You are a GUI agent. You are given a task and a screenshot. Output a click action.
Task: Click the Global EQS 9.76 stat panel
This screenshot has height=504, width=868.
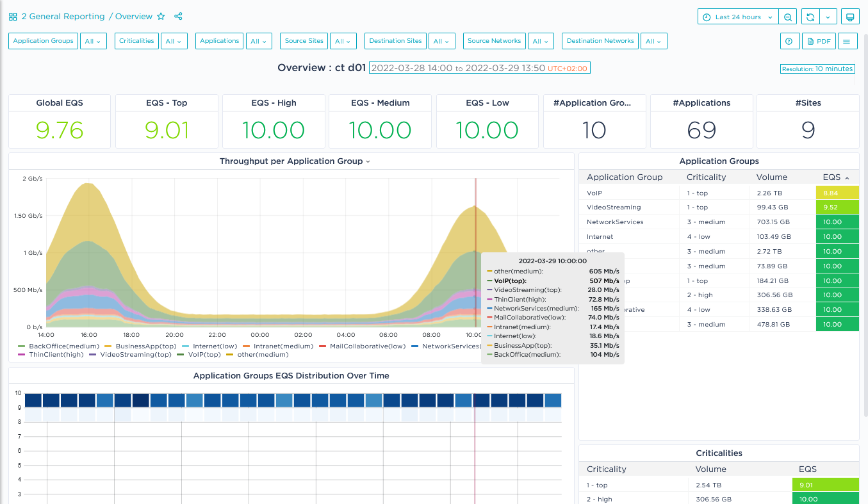click(x=60, y=130)
